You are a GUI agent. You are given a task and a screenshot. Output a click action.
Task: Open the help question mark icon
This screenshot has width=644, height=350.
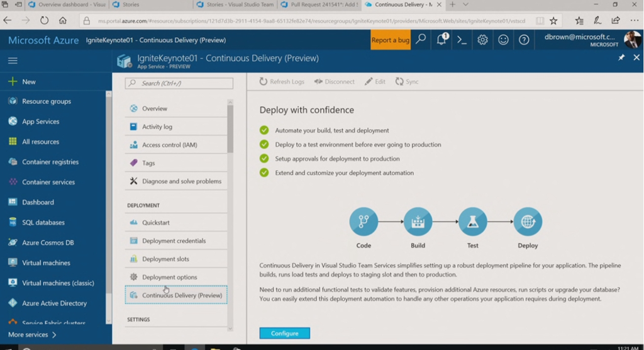click(x=524, y=40)
